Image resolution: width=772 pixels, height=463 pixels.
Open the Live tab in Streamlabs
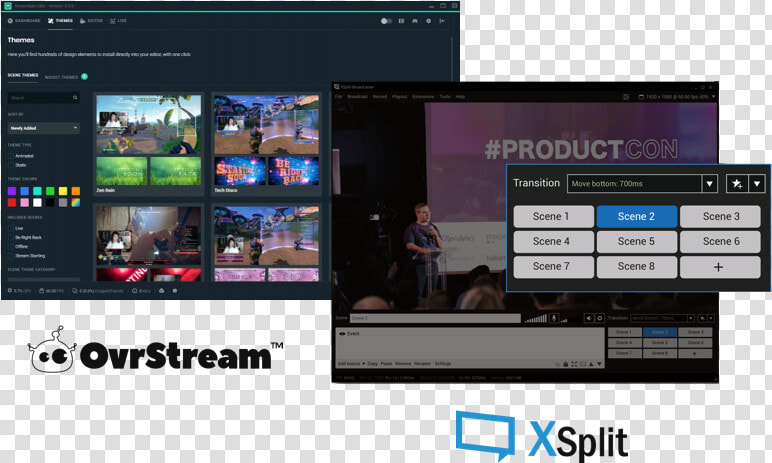[x=119, y=21]
